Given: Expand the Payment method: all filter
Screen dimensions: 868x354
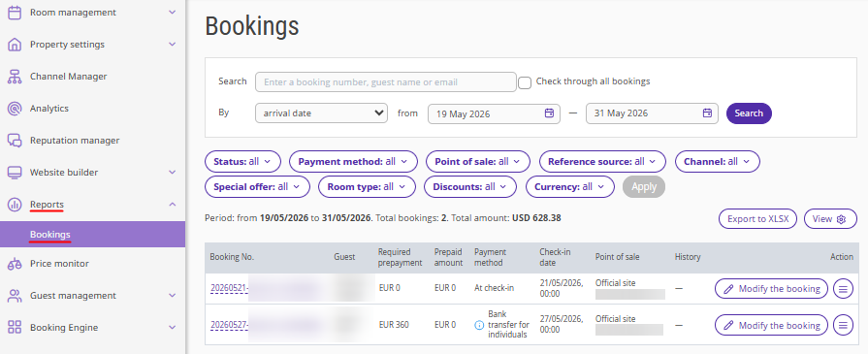Looking at the screenshot, I should pyautogui.click(x=353, y=162).
